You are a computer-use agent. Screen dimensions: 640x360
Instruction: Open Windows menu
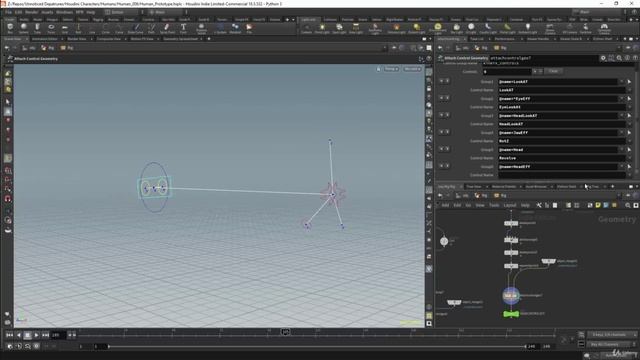point(64,12)
